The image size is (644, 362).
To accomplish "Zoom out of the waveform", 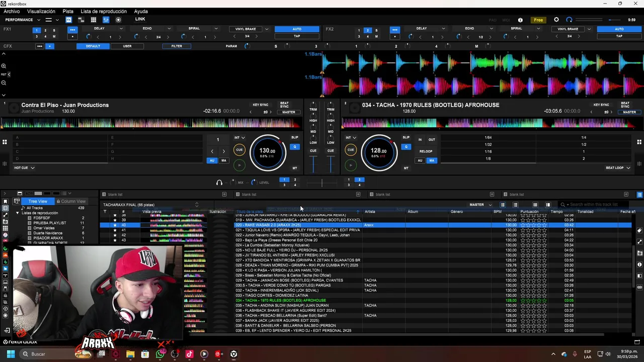I will (x=4, y=83).
